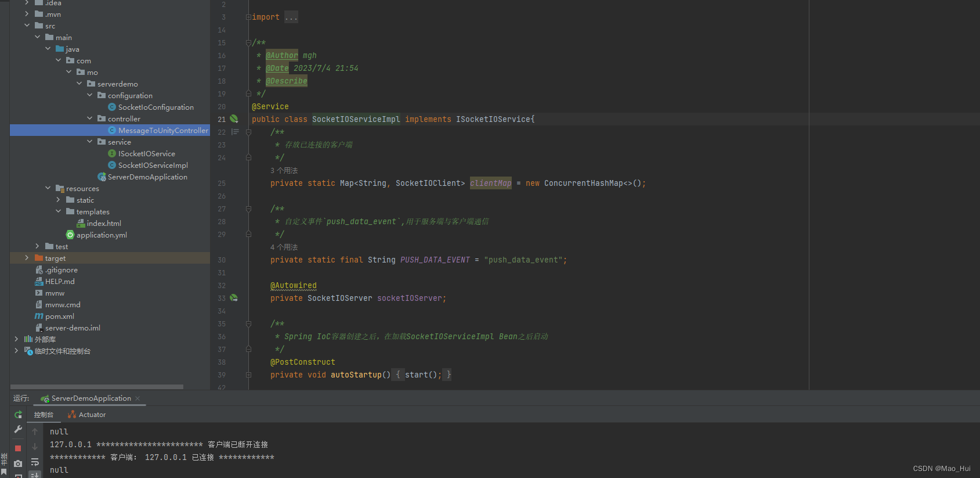Collapse the serverdemo package

(x=79, y=84)
